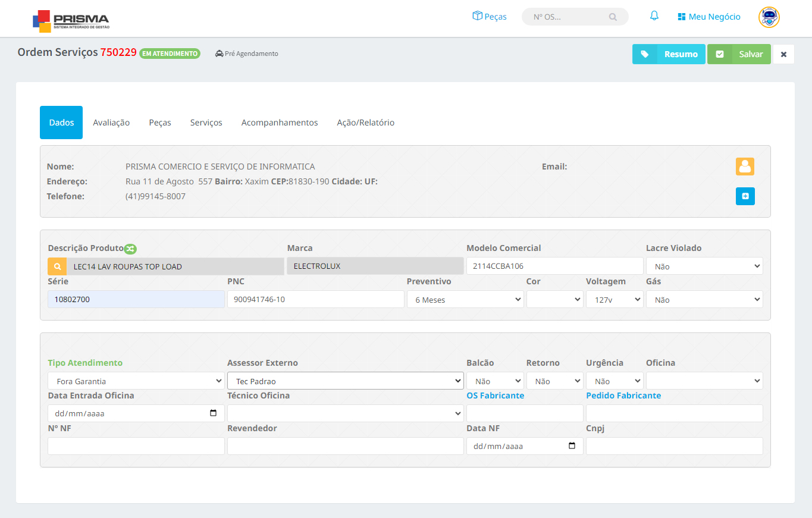
Task: Click the customer name PRISMA COMERCIO E SERVIÇO DE INFORMATICA
Action: pyautogui.click(x=220, y=167)
